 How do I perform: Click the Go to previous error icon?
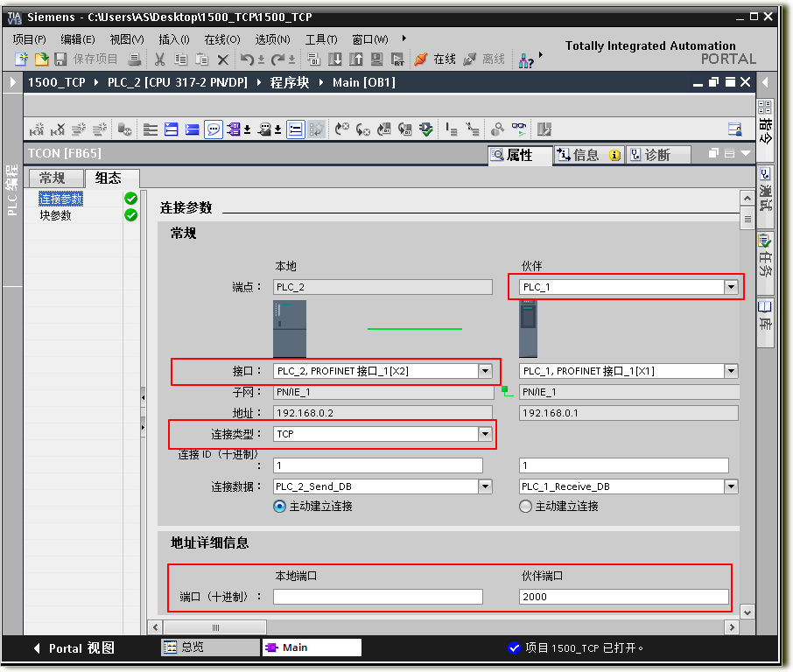tap(342, 129)
